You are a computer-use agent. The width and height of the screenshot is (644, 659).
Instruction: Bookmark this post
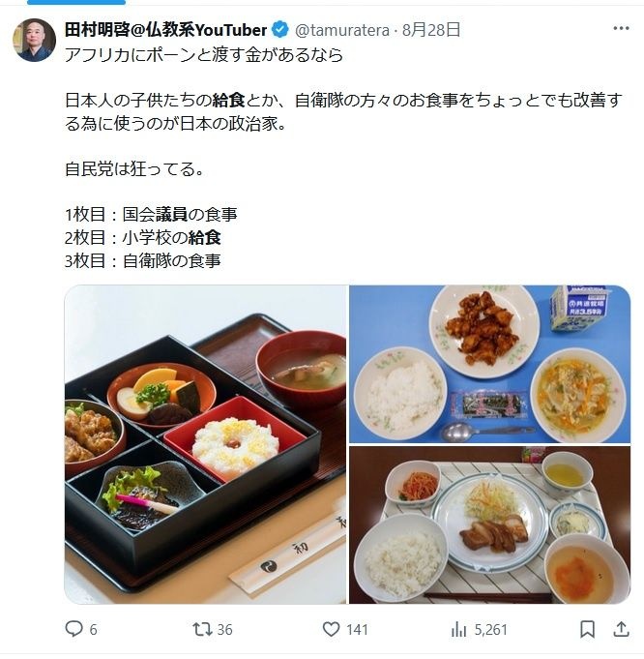[x=587, y=629]
